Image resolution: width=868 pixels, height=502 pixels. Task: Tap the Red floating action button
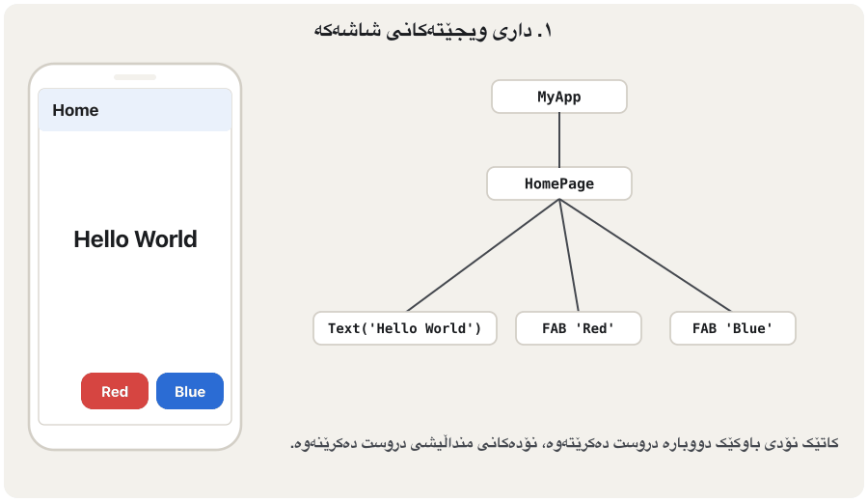(x=115, y=391)
